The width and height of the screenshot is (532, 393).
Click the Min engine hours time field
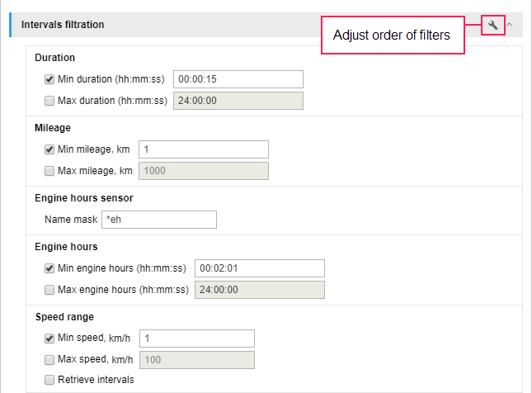[260, 268]
